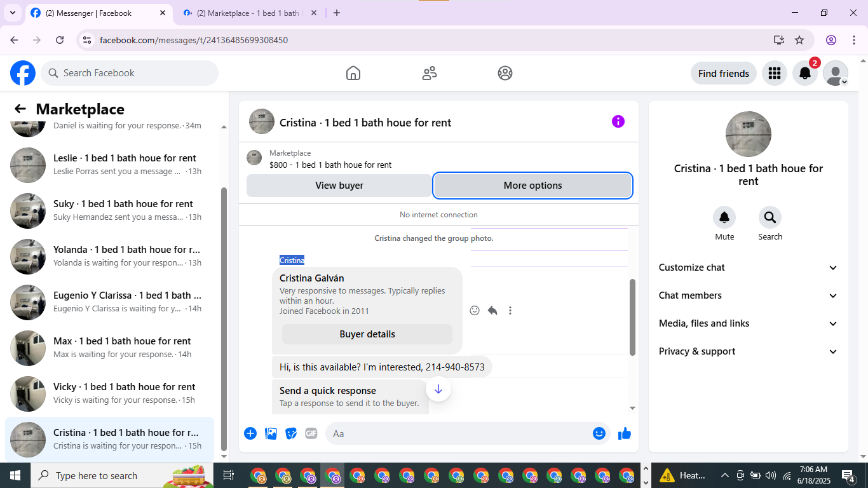Open the Groups icon in the top nav
The image size is (868, 488).
tap(505, 73)
